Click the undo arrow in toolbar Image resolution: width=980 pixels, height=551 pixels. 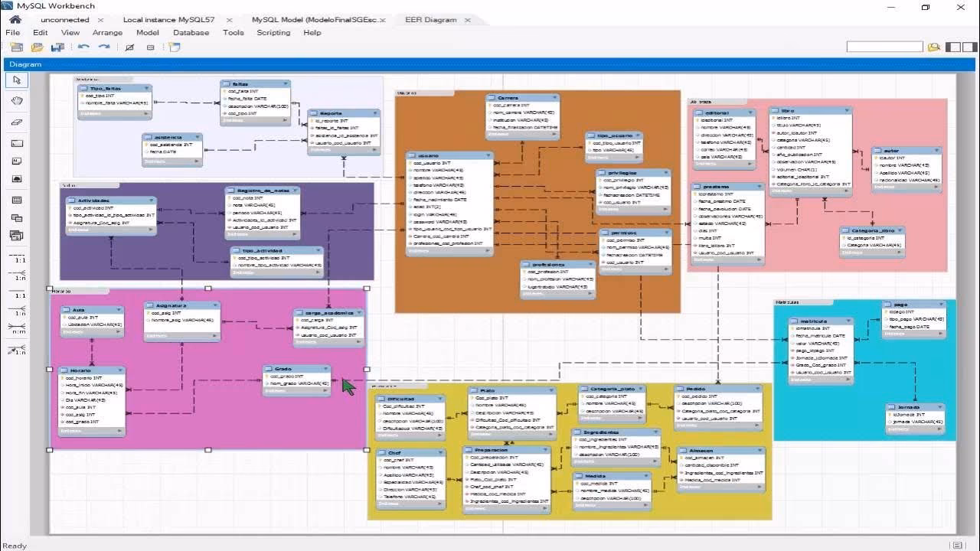83,47
